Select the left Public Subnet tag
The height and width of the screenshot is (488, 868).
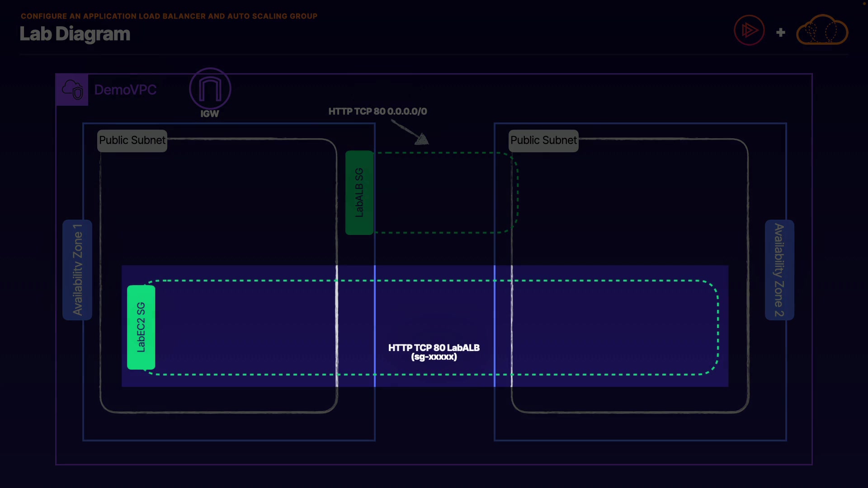pyautogui.click(x=132, y=141)
